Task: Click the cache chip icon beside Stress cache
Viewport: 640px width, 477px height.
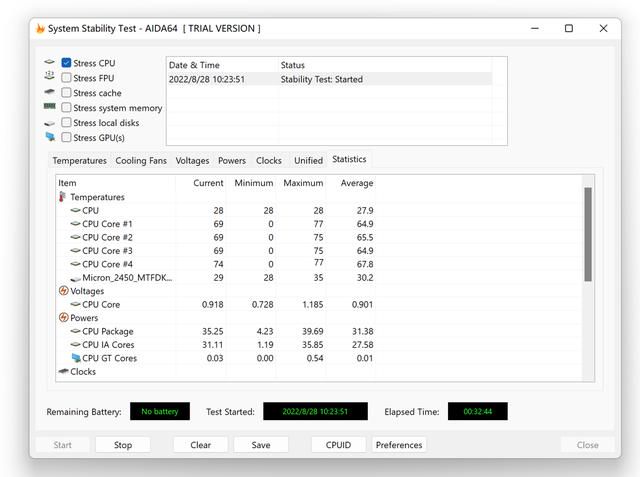Action: [x=49, y=92]
